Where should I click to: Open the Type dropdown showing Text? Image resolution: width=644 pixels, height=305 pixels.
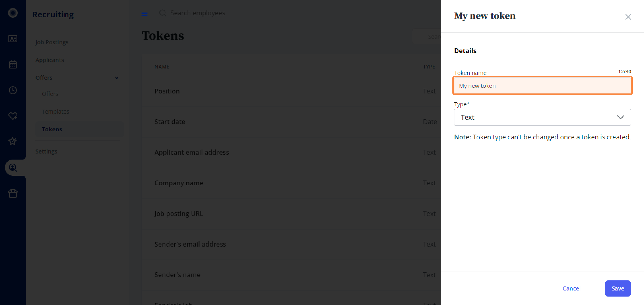tap(542, 117)
